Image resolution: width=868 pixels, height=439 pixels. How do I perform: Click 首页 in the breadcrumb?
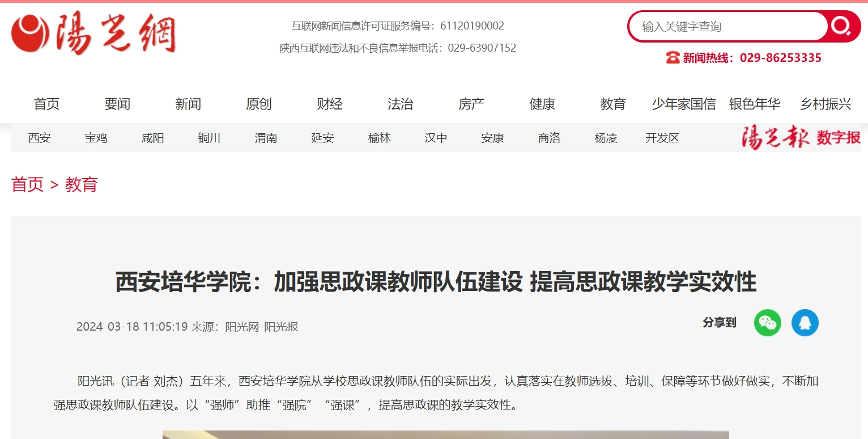click(x=27, y=185)
